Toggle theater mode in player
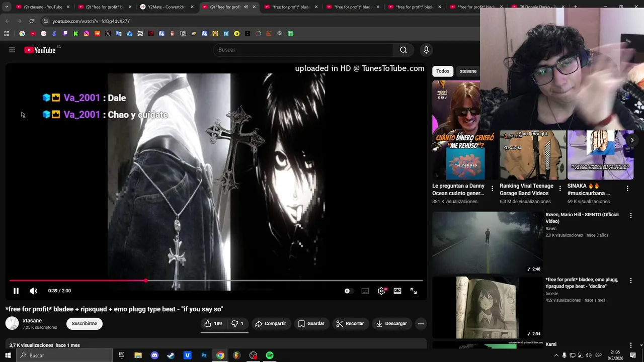Viewport: 644px width, 362px height. (397, 291)
